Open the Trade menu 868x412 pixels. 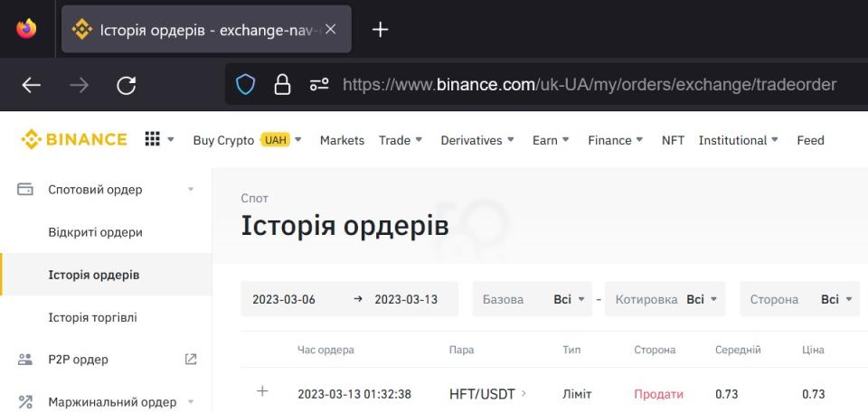point(401,140)
